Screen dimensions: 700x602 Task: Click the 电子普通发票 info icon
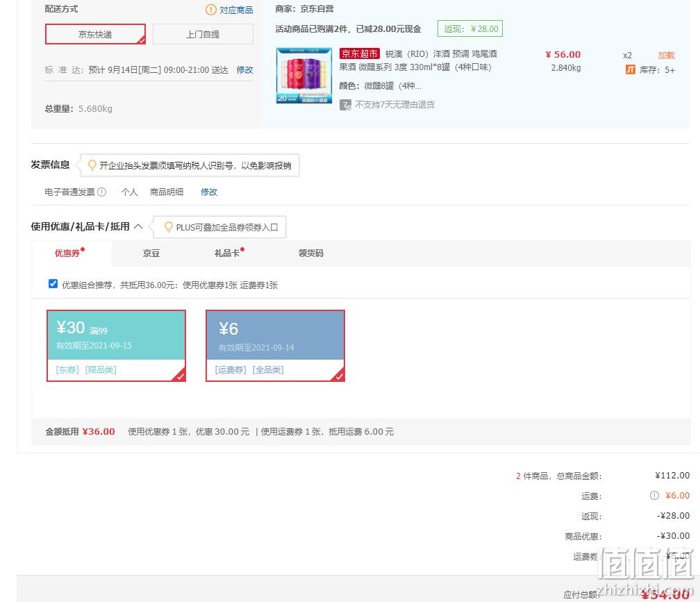pos(102,192)
